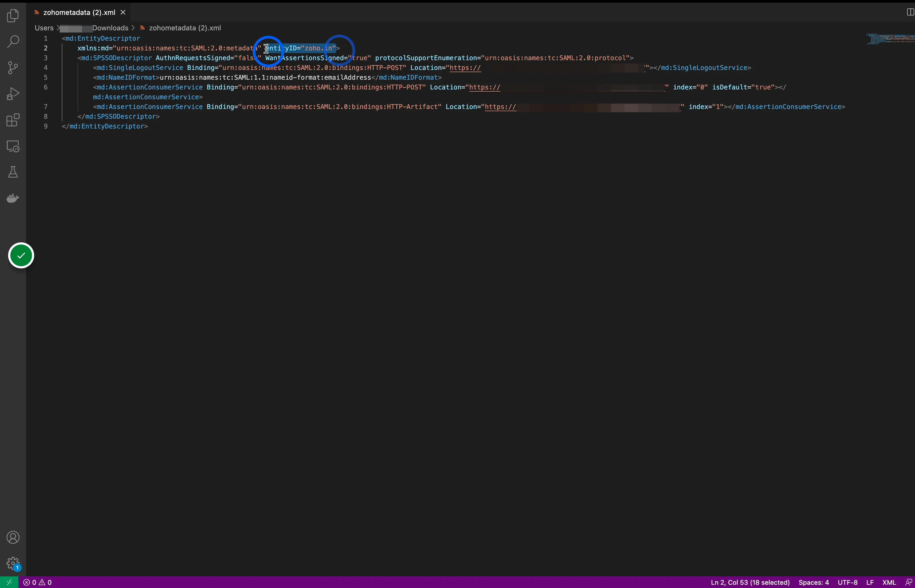The image size is (915, 588).
Task: Show errors and warnings count
Action: 37,582
